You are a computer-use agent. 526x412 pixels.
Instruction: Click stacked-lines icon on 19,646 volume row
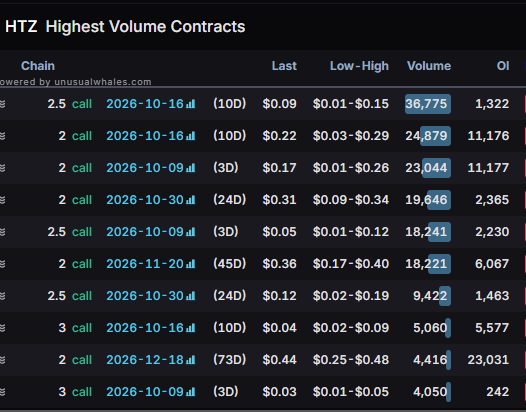tap(2, 200)
